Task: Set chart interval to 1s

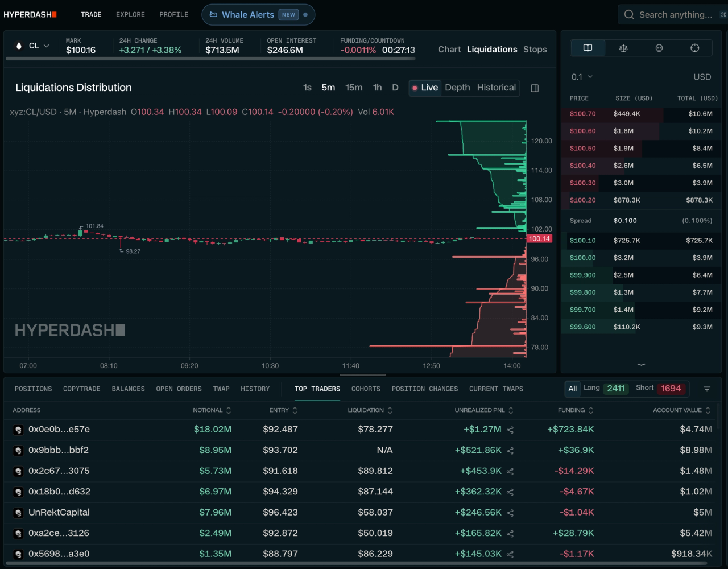Action: pyautogui.click(x=307, y=88)
